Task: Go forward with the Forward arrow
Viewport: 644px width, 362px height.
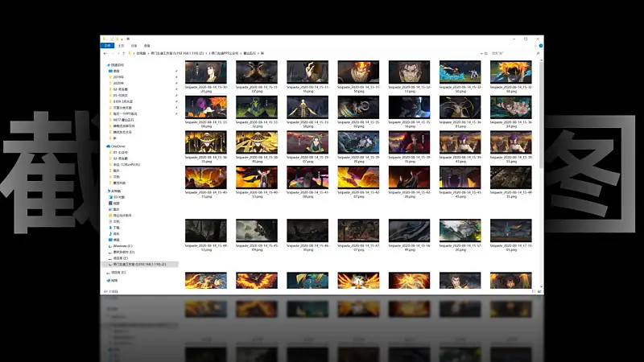Action: click(113, 53)
